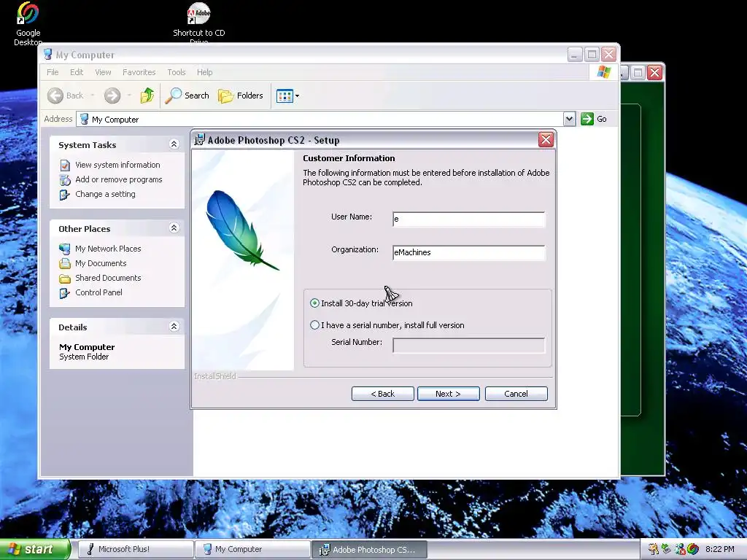Switch to Adobe Photoshop CS taskbar button
Image resolution: width=747 pixels, height=560 pixels.
point(370,549)
